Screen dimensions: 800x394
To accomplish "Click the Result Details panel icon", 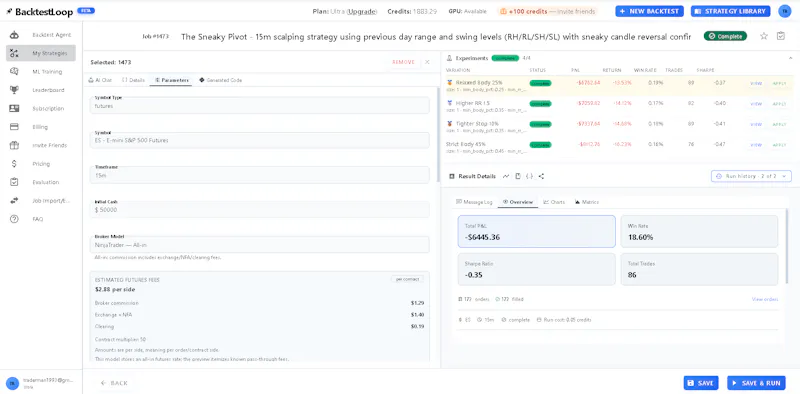I will coord(452,176).
